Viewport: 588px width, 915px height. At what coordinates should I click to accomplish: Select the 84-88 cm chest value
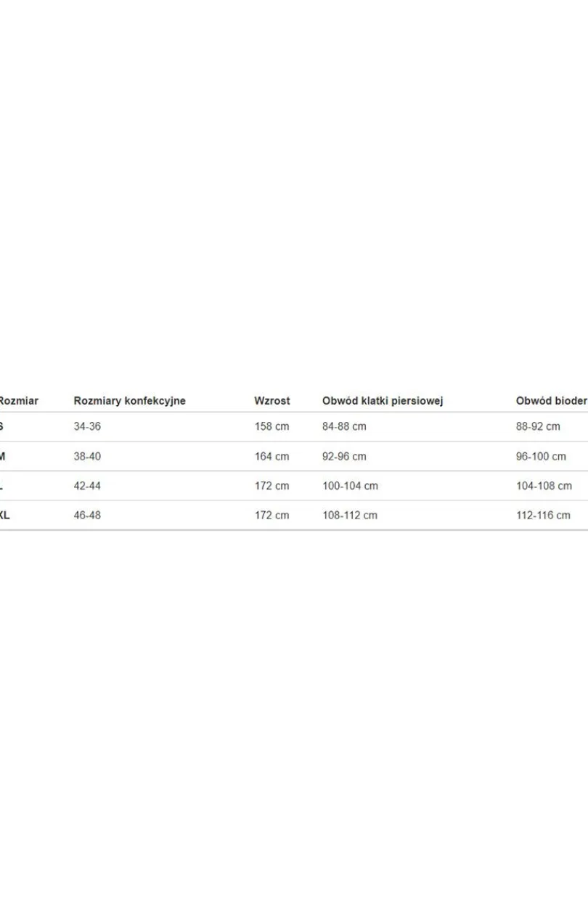click(x=344, y=426)
